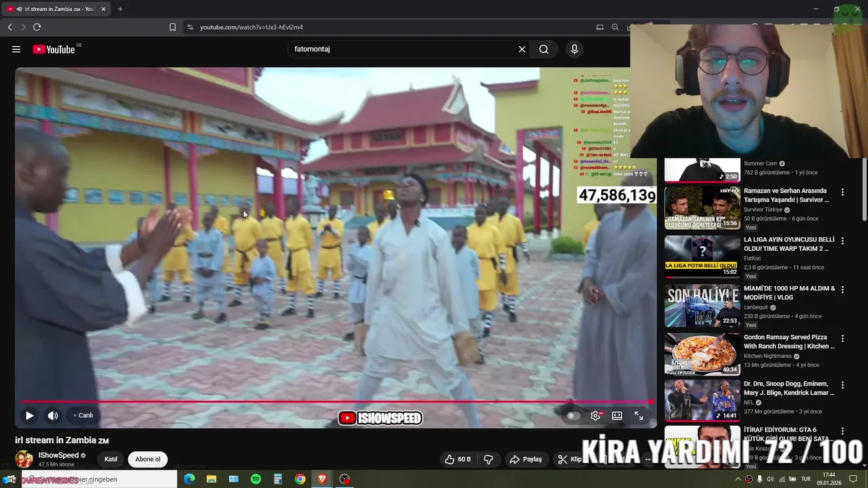Close the 'irl stream in Zambia' tab

pyautogui.click(x=104, y=9)
